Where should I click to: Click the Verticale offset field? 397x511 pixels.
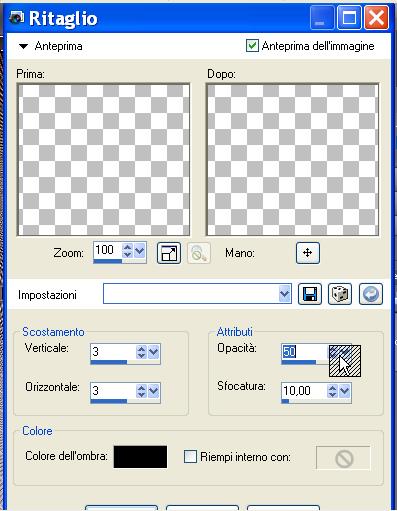click(x=113, y=352)
